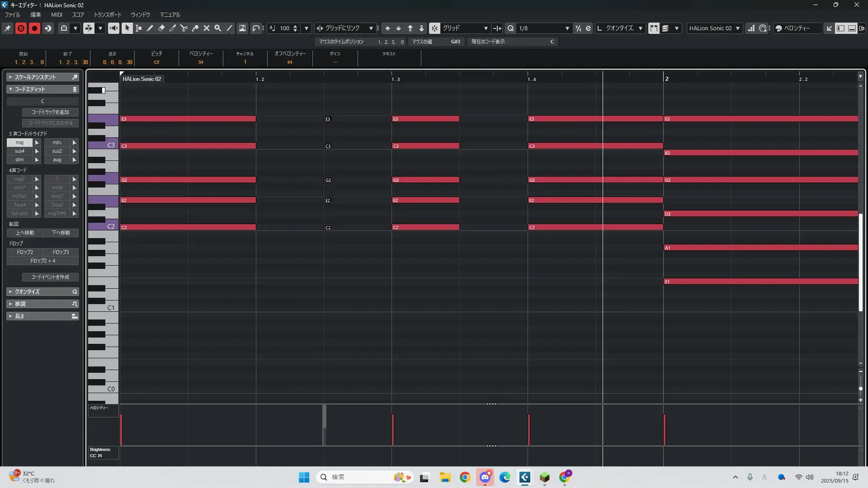This screenshot has height=488, width=868.
Task: Open the トランスポート menu
Action: pyautogui.click(x=107, y=14)
